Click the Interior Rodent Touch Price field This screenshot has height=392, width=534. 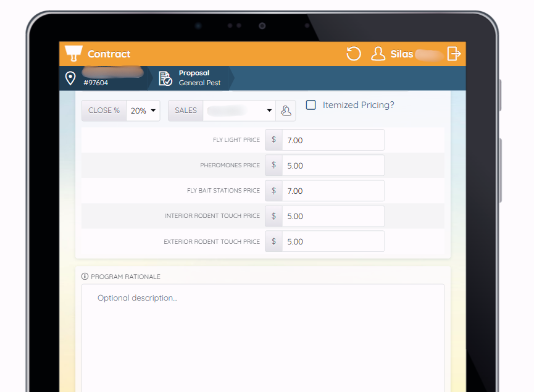tap(333, 216)
